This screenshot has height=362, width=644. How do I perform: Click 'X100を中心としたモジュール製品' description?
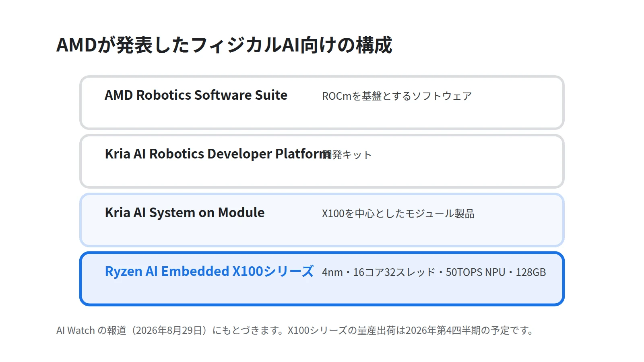(x=398, y=214)
